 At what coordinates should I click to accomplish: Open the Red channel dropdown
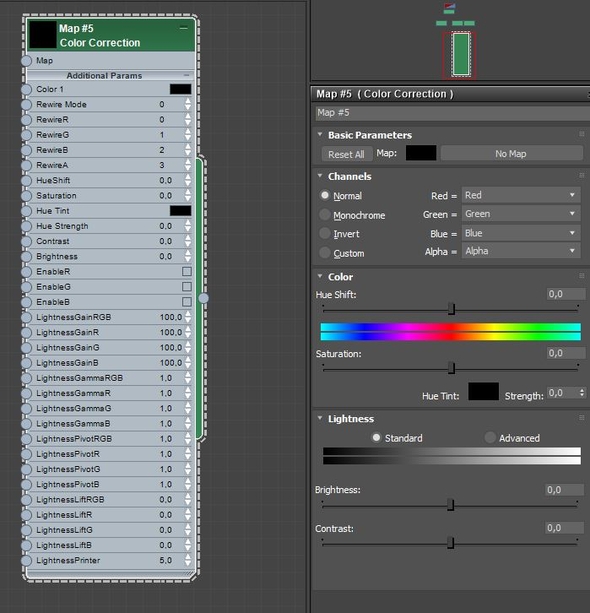[x=521, y=195]
